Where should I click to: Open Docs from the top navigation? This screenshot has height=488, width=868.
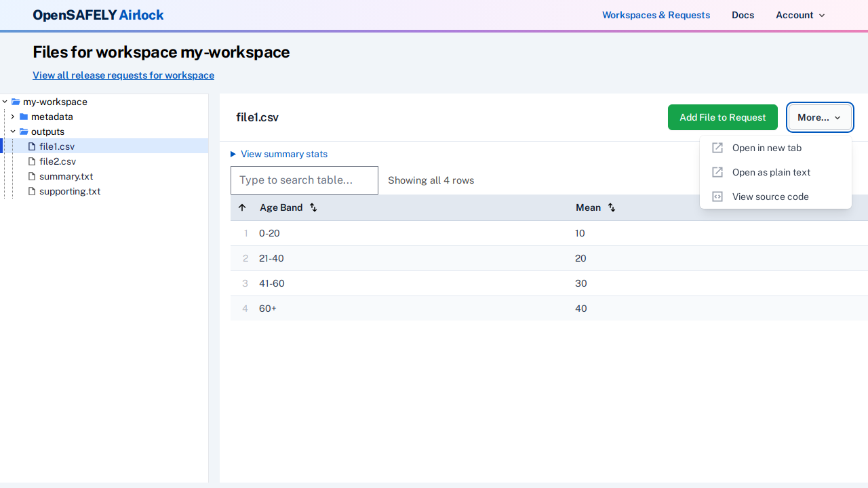coord(743,15)
